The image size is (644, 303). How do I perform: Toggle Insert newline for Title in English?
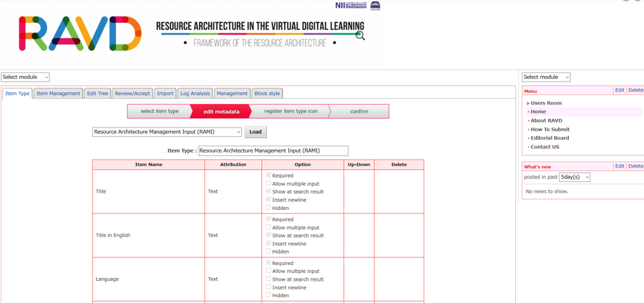click(x=268, y=244)
